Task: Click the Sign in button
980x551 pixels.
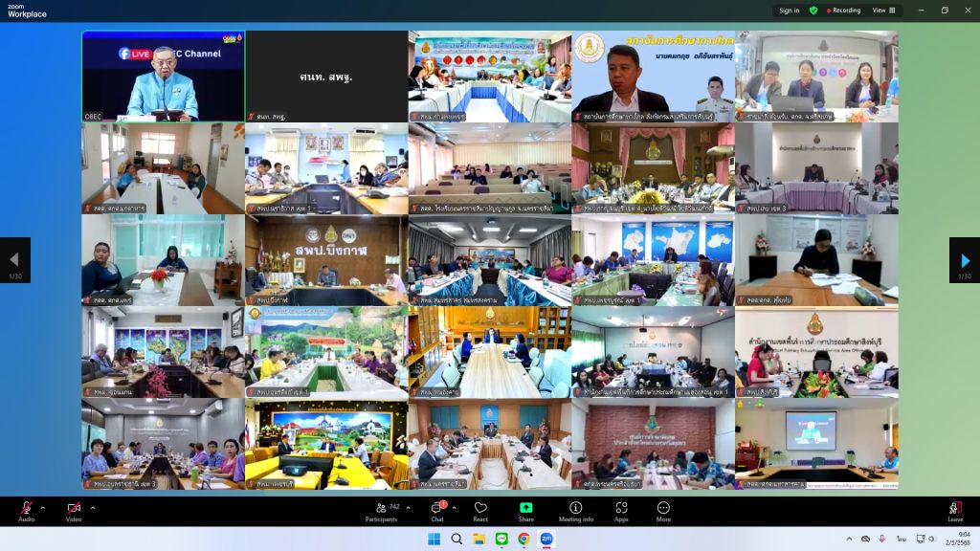Action: [x=789, y=10]
